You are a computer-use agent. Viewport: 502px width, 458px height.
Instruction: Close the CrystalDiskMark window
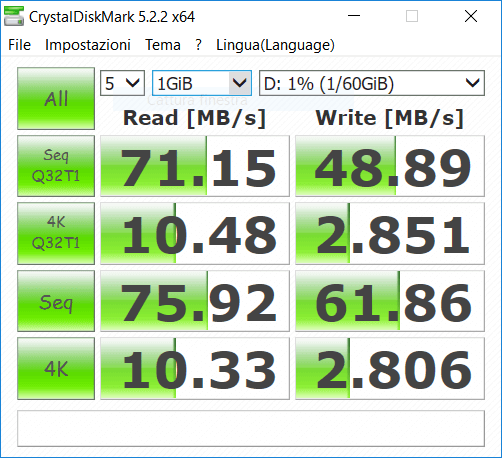(x=471, y=16)
